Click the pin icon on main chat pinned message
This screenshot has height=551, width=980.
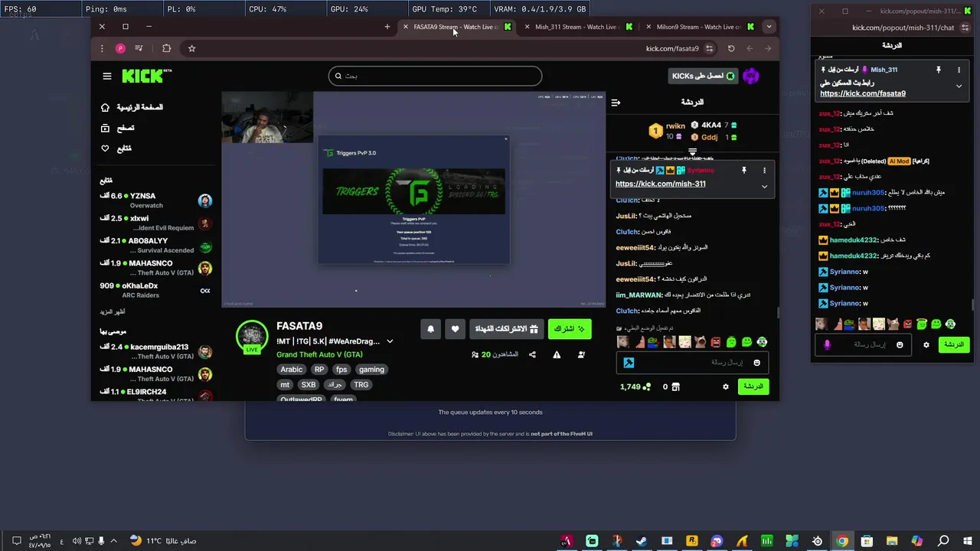[x=743, y=171]
